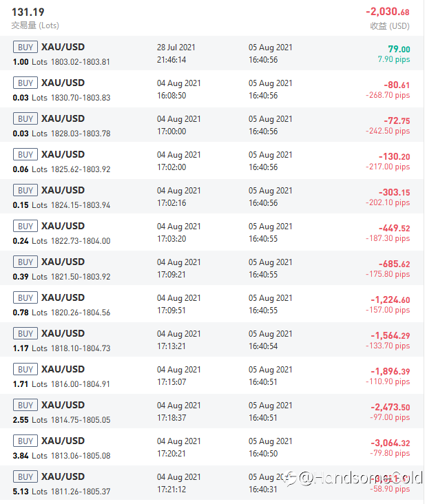Select the trade with 79.00 profit
Image resolution: width=427 pixels, height=504 pixels.
[211, 53]
